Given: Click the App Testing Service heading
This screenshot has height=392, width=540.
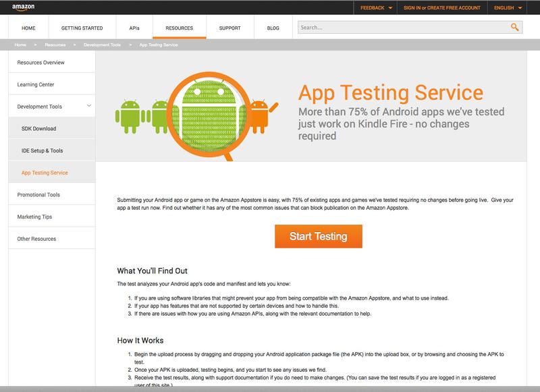Looking at the screenshot, I should coord(391,93).
